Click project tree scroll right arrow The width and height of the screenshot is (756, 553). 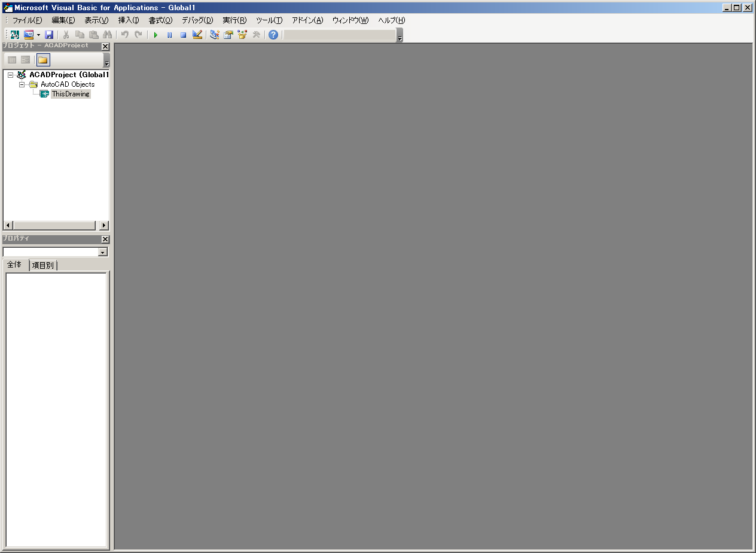(104, 226)
